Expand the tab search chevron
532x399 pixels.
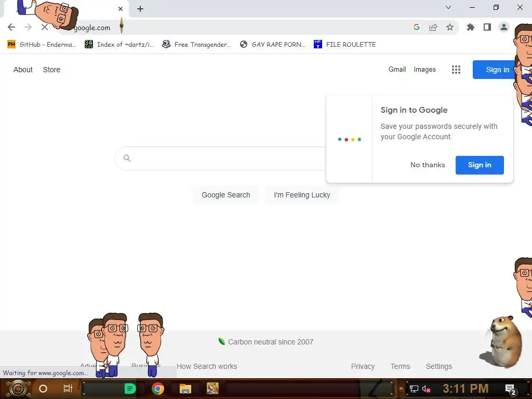click(448, 7)
